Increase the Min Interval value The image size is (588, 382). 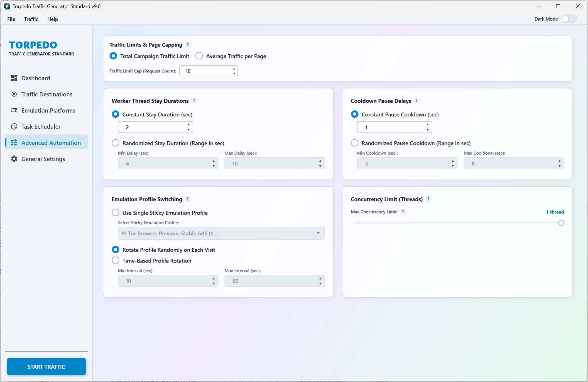tap(214, 279)
